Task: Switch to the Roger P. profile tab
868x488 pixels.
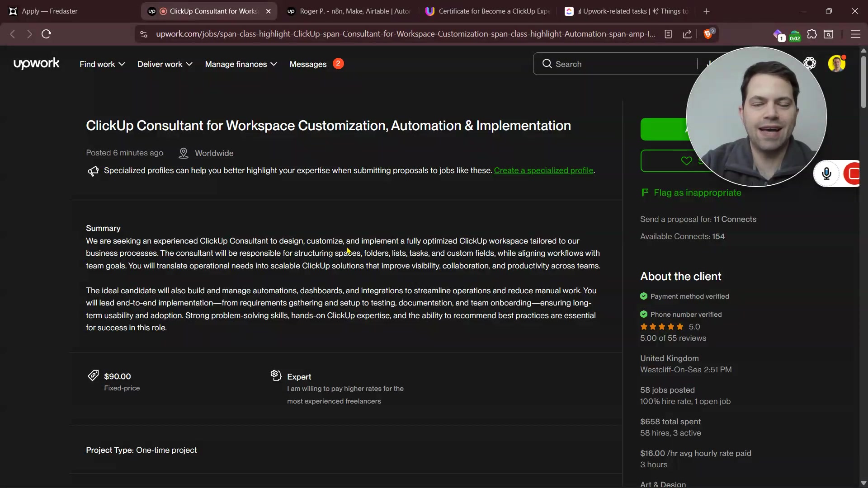Action: click(x=349, y=11)
